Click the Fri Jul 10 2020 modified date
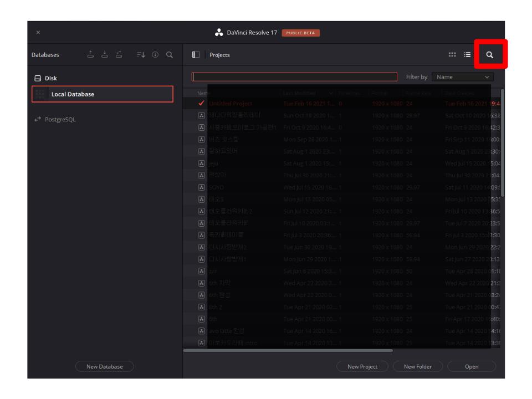 310,223
